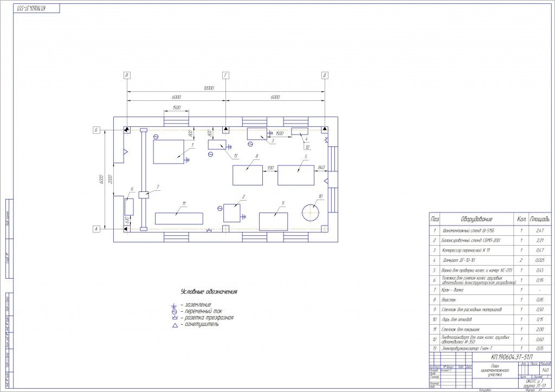The width and height of the screenshot is (555, 392).
Task: Select axis marker Б on left side
Action: click(x=96, y=131)
